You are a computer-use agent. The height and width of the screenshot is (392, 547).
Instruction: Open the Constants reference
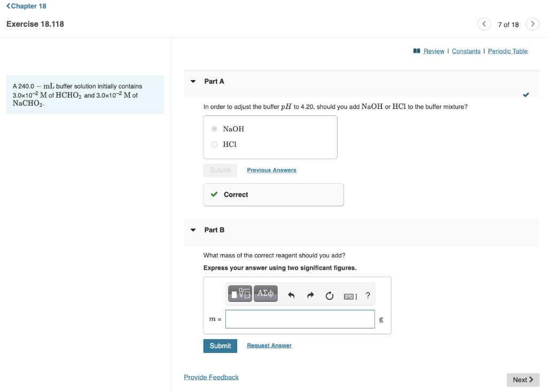[x=466, y=51]
